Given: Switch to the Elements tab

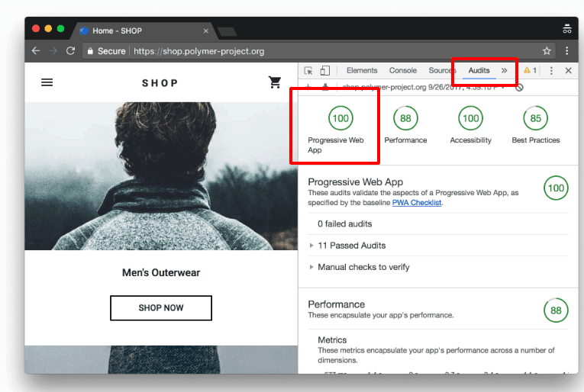Looking at the screenshot, I should [x=362, y=70].
